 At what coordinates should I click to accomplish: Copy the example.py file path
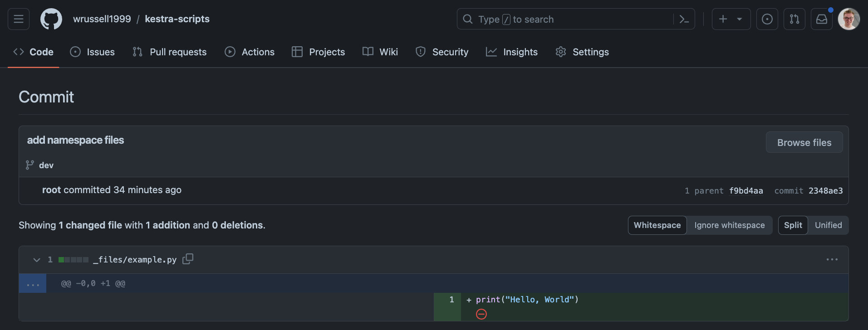(188, 259)
